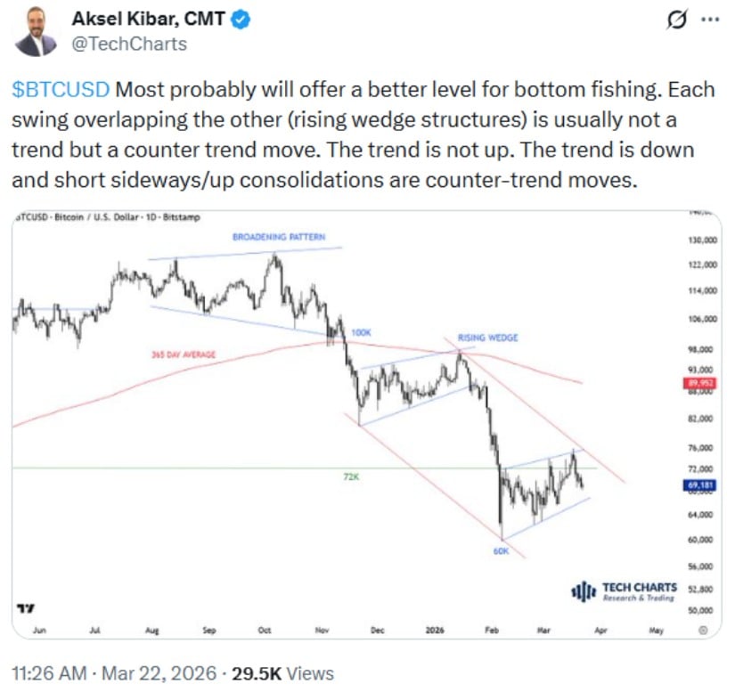The width and height of the screenshot is (735, 700).
Task: Click the 365 DAY AVERAGE label
Action: click(x=182, y=354)
